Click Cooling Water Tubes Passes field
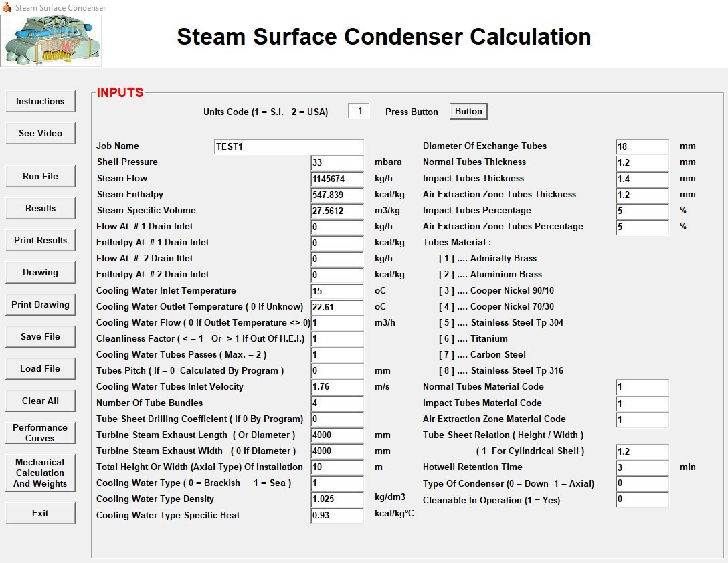Image resolution: width=728 pixels, height=563 pixels. coord(337,355)
